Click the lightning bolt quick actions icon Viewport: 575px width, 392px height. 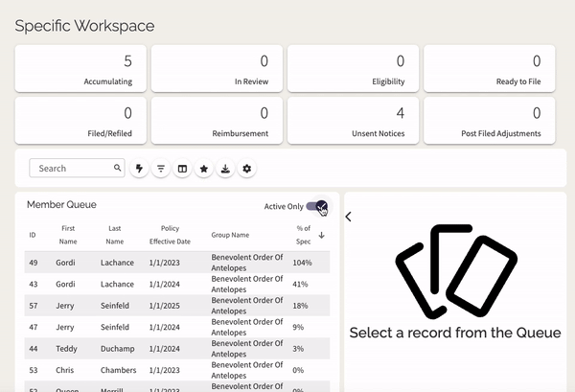tap(139, 169)
